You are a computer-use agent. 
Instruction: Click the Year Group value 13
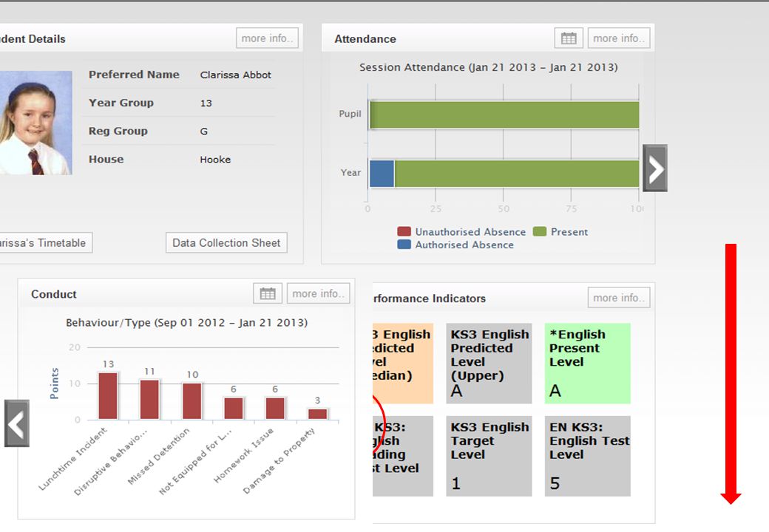(x=206, y=103)
